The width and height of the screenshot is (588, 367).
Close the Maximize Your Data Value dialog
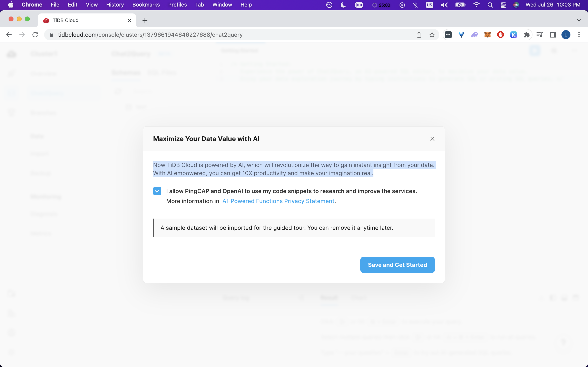[x=432, y=139]
